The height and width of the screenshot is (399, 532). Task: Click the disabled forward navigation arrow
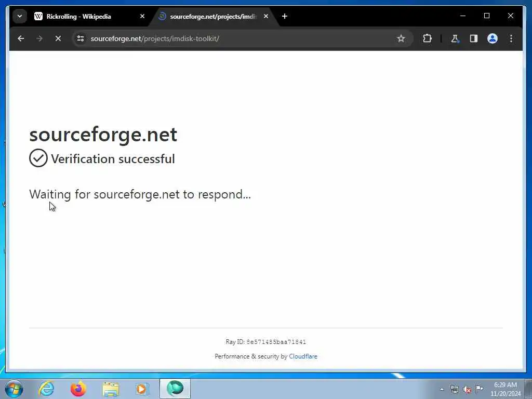(x=39, y=38)
